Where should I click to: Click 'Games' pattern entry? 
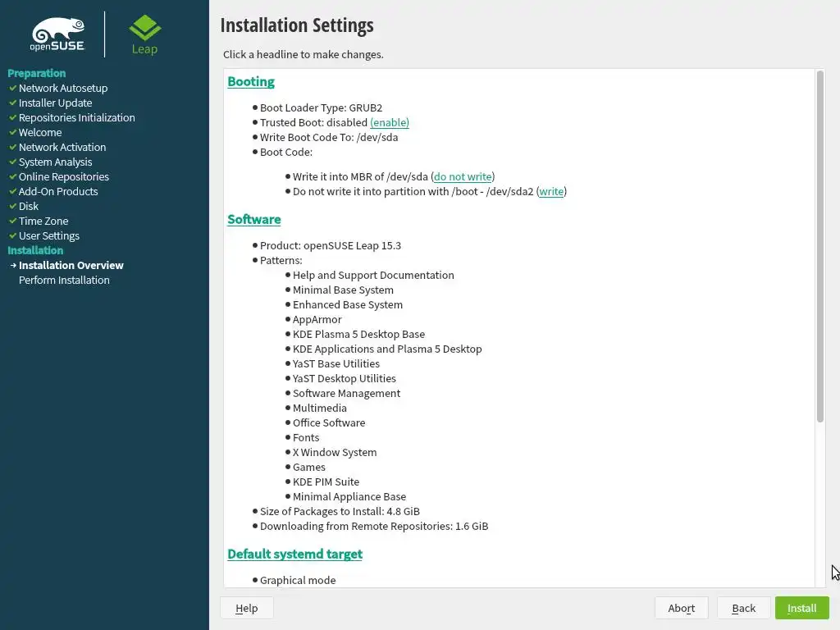coord(309,467)
